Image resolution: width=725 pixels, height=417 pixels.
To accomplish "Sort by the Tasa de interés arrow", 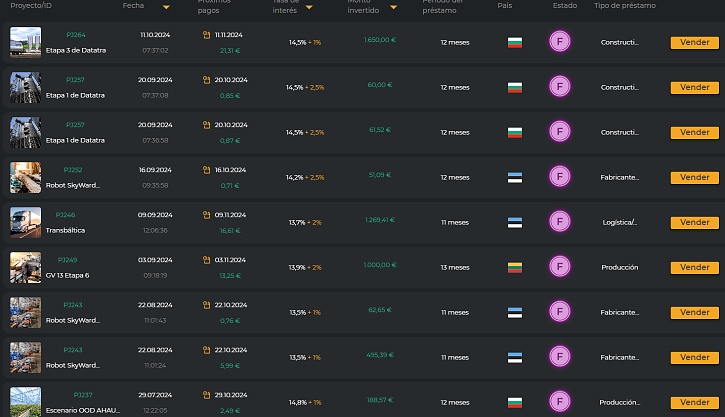I will [x=309, y=7].
